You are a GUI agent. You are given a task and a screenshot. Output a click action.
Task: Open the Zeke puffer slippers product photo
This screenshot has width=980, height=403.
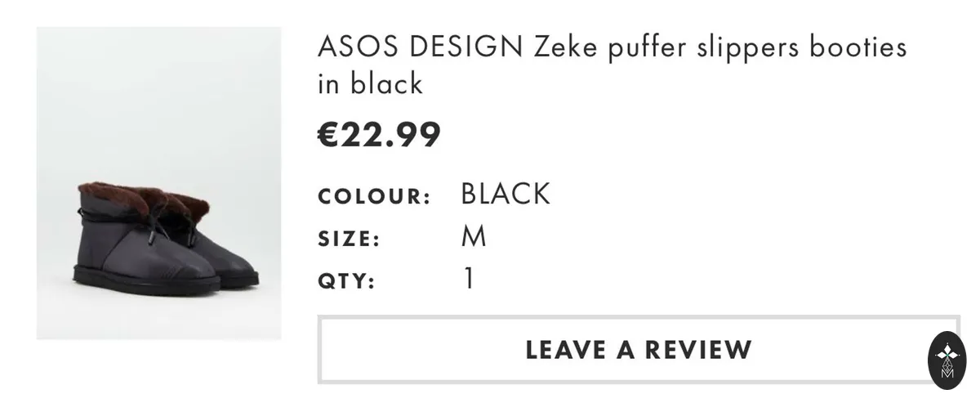[x=159, y=183]
